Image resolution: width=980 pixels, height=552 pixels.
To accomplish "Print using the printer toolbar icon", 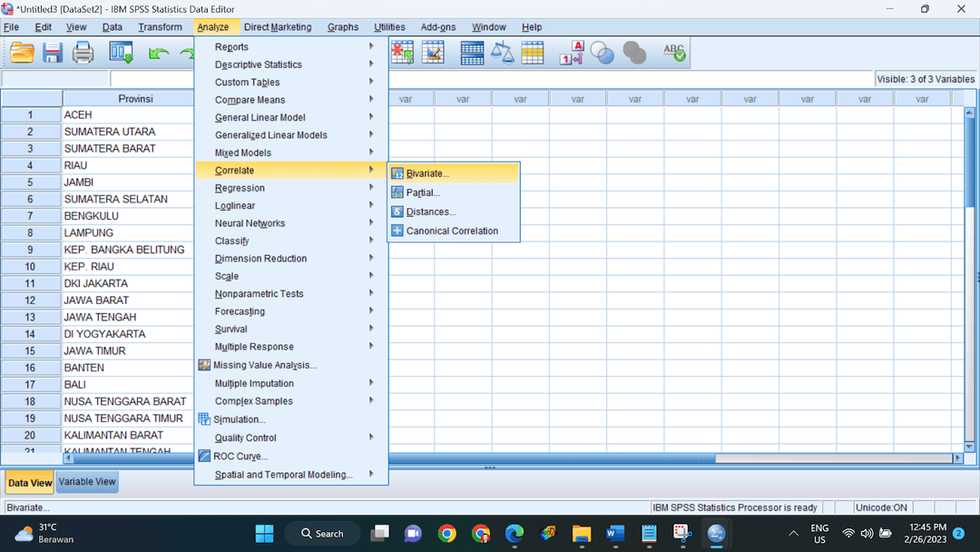I will coord(83,53).
